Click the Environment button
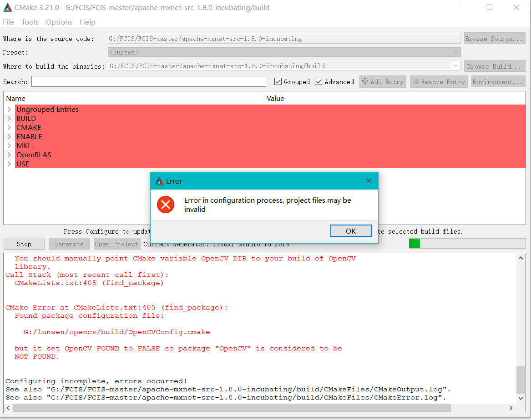The image size is (531, 420). click(498, 81)
